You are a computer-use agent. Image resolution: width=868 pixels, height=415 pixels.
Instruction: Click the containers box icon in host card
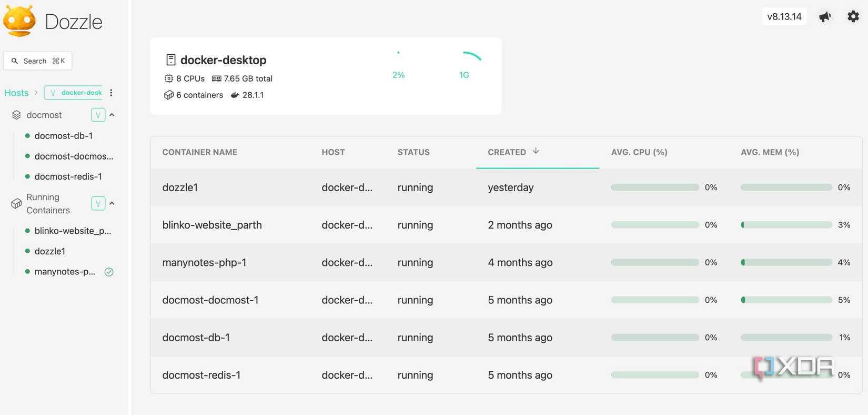point(169,95)
